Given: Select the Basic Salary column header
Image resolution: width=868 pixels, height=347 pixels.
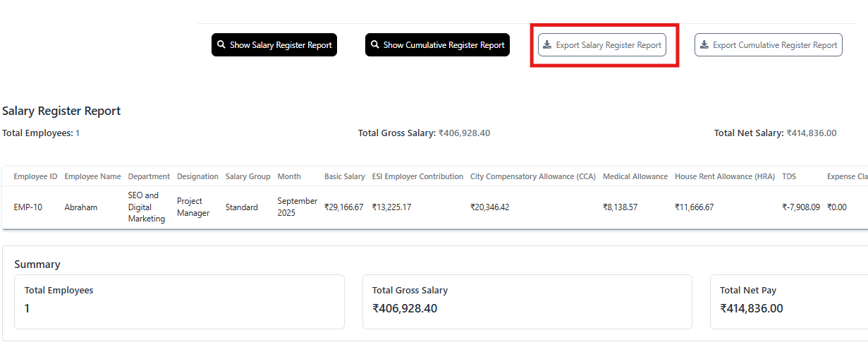Looking at the screenshot, I should [x=344, y=176].
